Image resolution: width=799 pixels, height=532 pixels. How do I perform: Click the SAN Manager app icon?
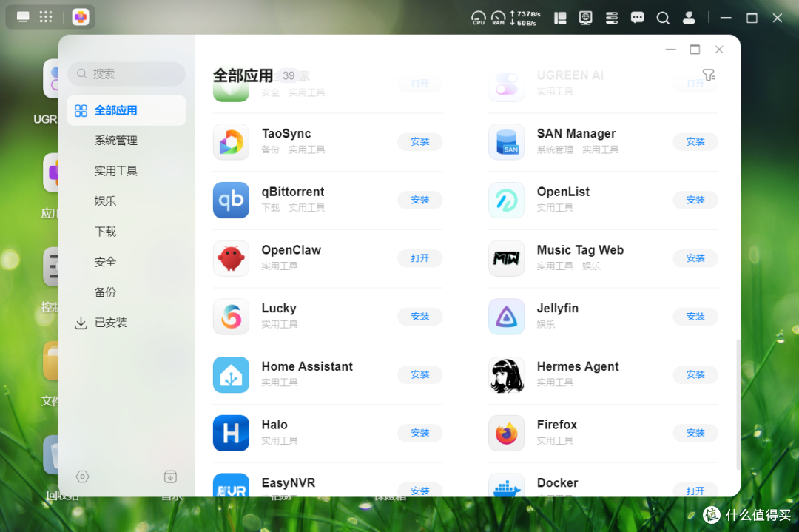(x=506, y=141)
